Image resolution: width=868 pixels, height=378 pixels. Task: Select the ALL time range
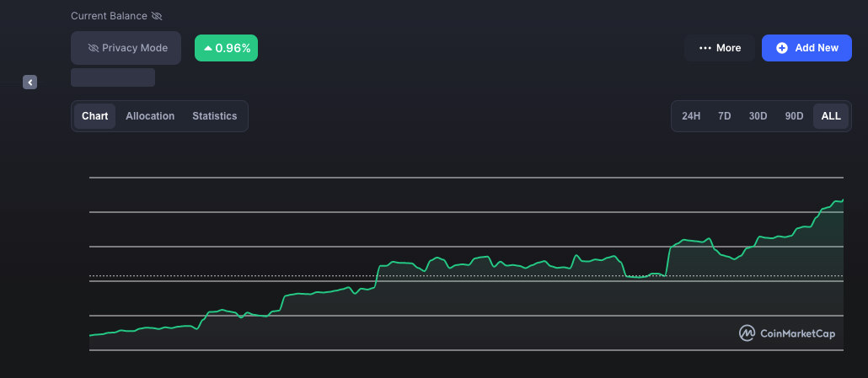point(831,116)
